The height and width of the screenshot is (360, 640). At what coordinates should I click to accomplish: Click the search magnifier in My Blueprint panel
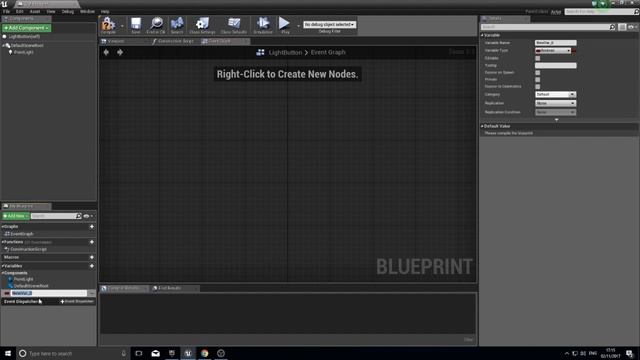(x=79, y=216)
